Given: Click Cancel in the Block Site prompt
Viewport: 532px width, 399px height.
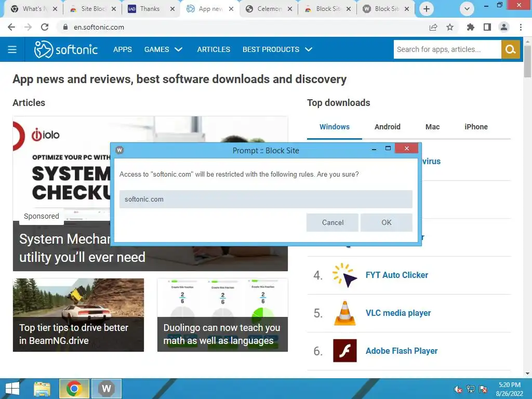Looking at the screenshot, I should [x=332, y=222].
